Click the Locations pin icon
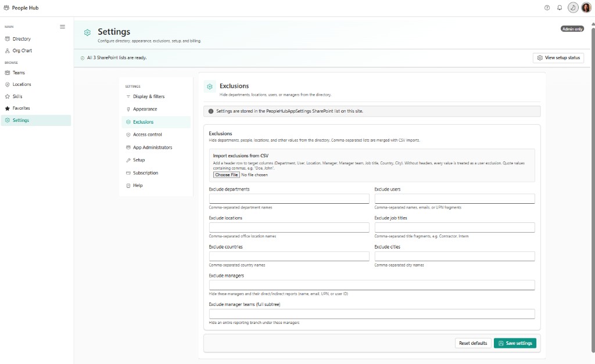 [x=7, y=85]
